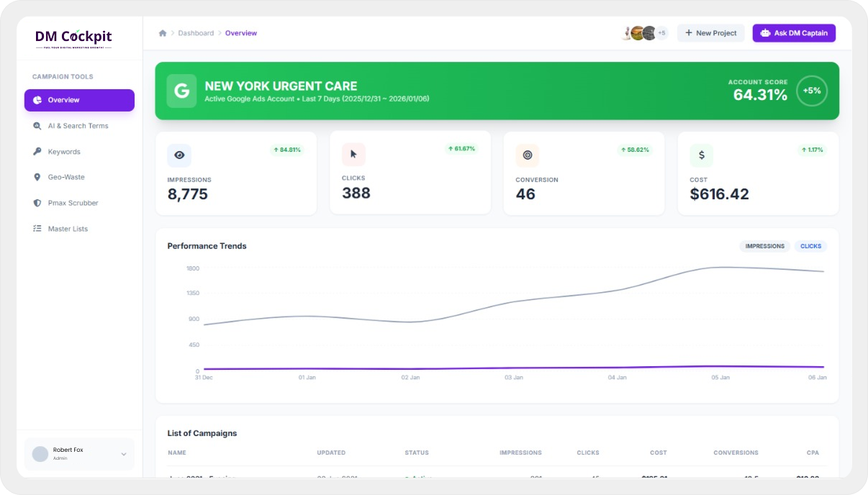Image resolution: width=868 pixels, height=495 pixels.
Task: Click the DM Cockpit logo
Action: point(73,38)
